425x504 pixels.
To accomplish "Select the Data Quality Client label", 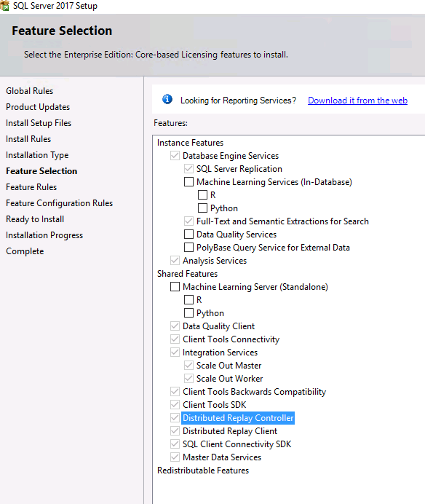I will point(219,326).
